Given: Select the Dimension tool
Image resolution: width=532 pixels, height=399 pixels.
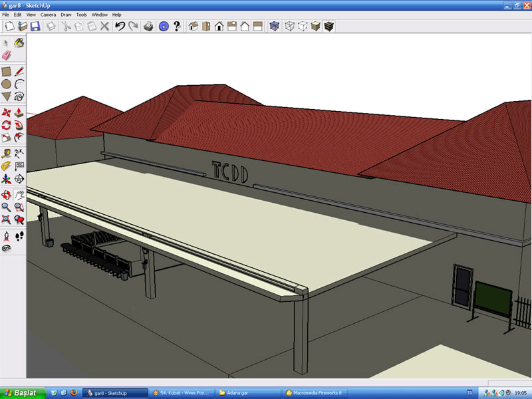Looking at the screenshot, I should pos(19,154).
